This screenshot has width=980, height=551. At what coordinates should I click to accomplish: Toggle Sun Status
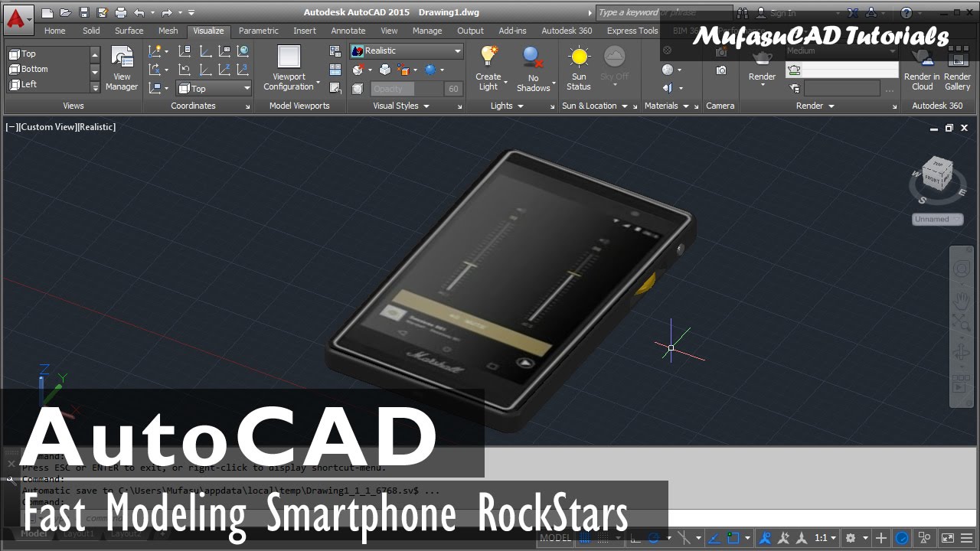pos(579,68)
